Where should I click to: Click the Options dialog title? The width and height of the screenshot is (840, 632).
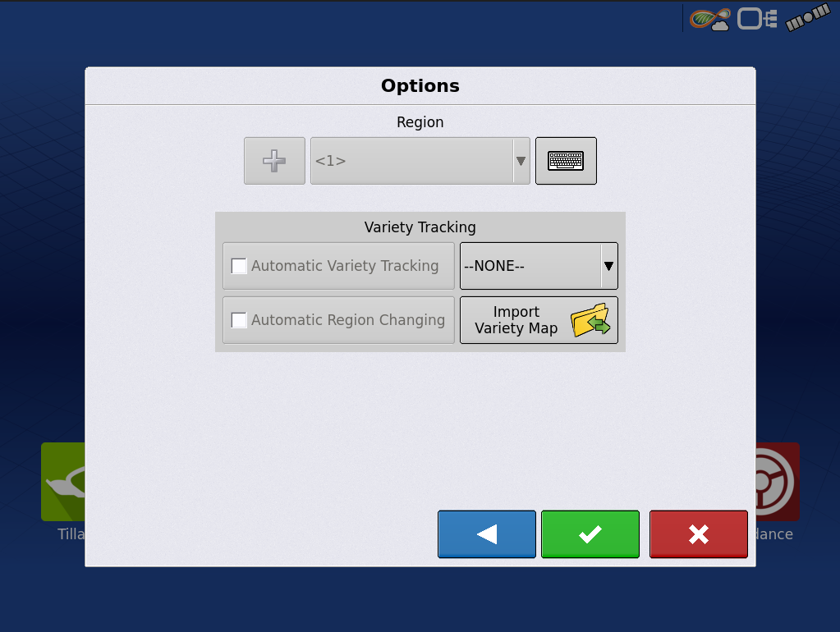420,86
